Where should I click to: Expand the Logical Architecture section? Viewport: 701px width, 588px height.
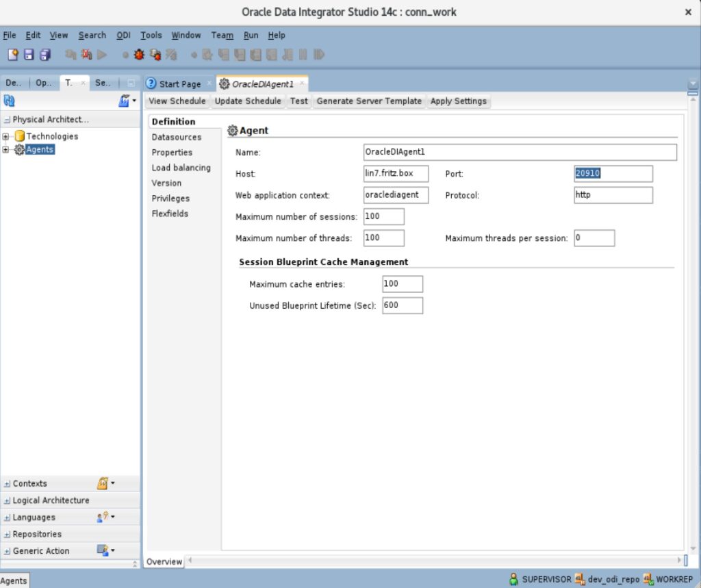click(x=7, y=501)
